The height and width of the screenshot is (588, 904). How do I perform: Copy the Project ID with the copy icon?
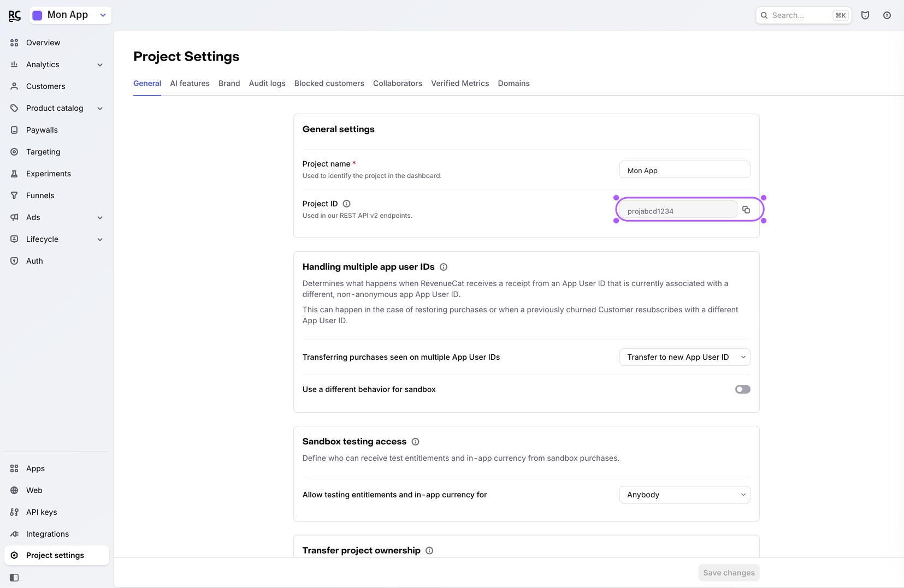(x=746, y=210)
